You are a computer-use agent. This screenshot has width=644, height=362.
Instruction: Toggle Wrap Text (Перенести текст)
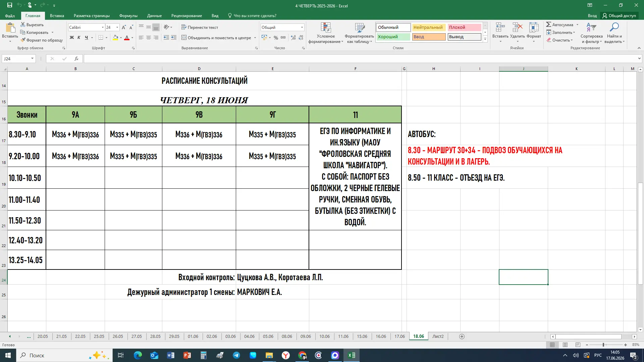pyautogui.click(x=200, y=27)
